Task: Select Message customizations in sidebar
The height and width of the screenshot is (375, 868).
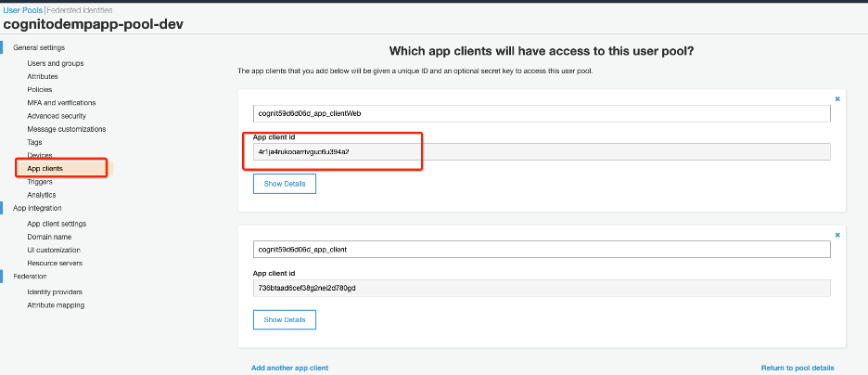Action: pyautogui.click(x=67, y=129)
